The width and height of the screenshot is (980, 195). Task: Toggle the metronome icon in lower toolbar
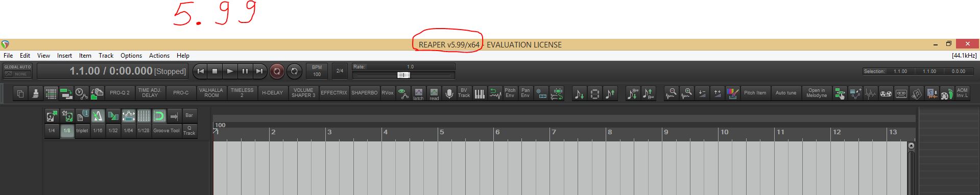[98, 116]
